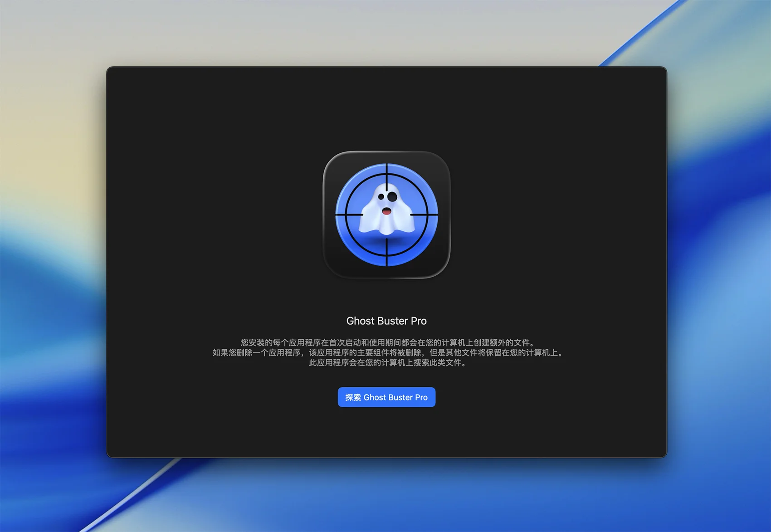Screen dimensions: 771x532
Task: Click the empty dark area above the app icon
Action: click(x=386, y=109)
